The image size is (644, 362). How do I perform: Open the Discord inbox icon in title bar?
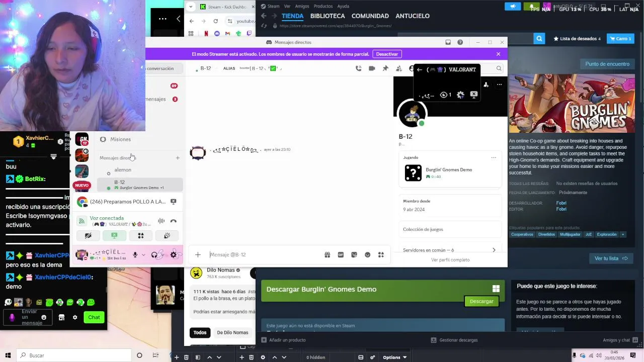point(448,42)
